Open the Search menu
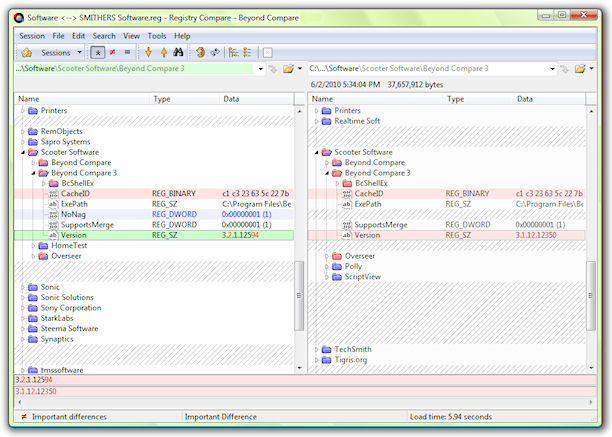This screenshot has height=437, width=612. pyautogui.click(x=103, y=36)
